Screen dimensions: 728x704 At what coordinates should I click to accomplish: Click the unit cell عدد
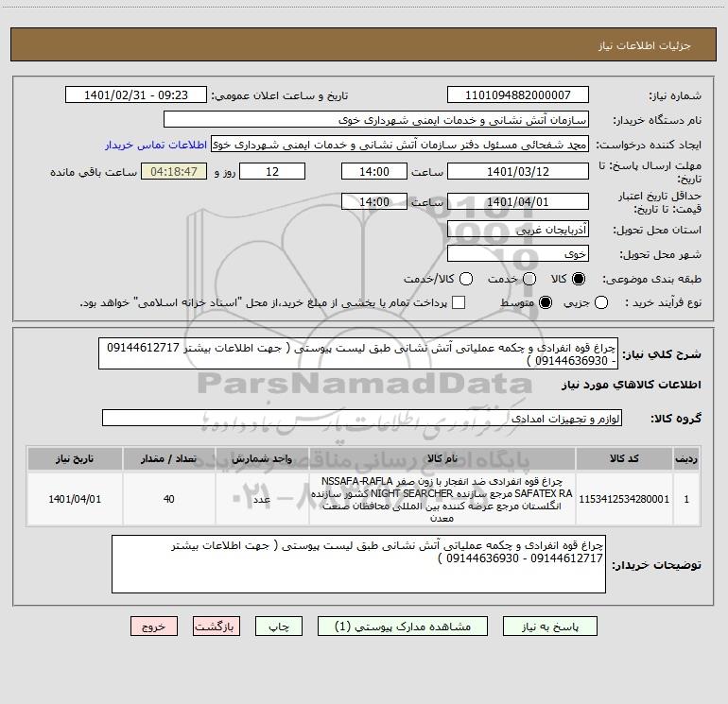click(x=262, y=499)
